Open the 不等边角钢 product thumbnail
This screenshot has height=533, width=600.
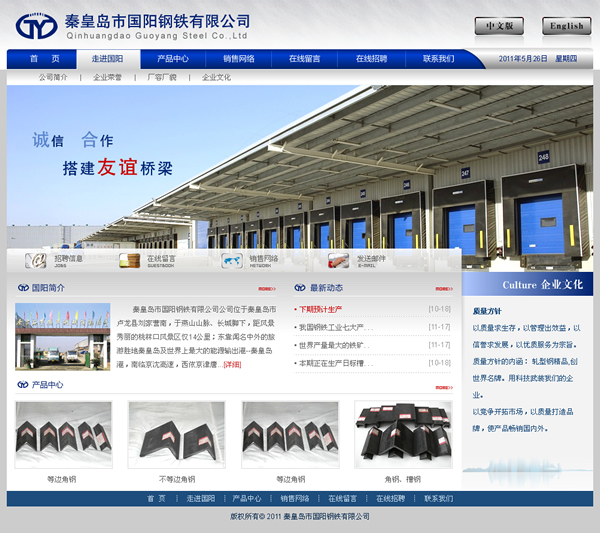coord(176,435)
